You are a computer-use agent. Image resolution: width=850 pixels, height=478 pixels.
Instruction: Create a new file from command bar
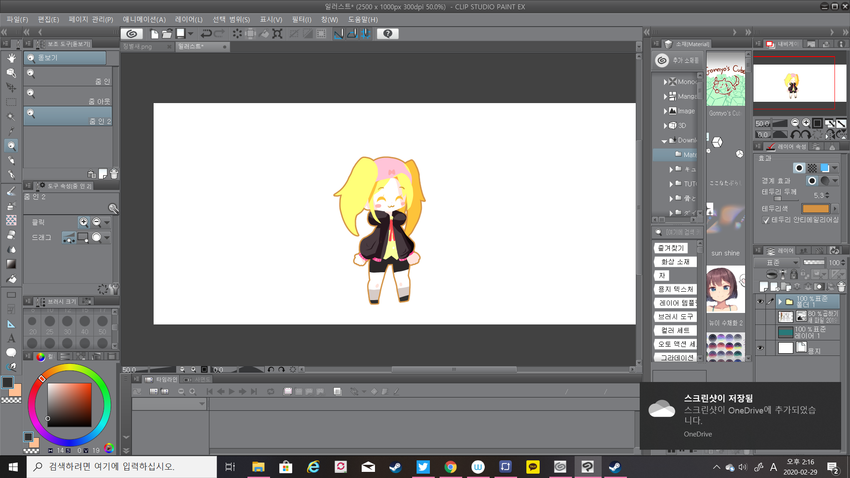[154, 34]
